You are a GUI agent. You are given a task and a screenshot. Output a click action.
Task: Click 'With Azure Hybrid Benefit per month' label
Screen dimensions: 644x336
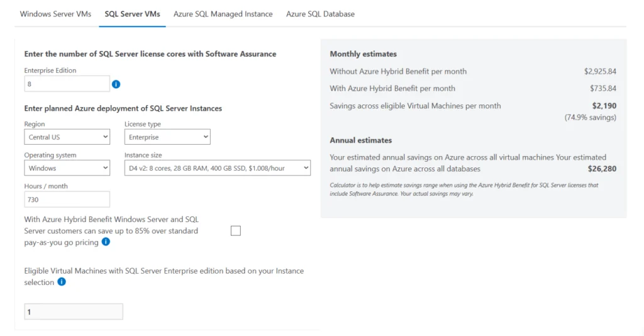click(x=392, y=88)
